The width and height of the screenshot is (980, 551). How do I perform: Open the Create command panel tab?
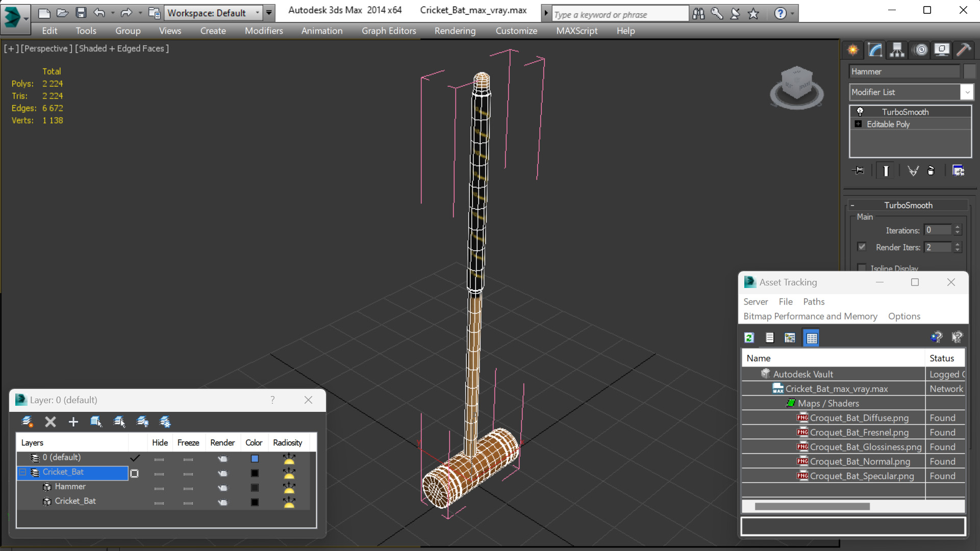coord(853,50)
